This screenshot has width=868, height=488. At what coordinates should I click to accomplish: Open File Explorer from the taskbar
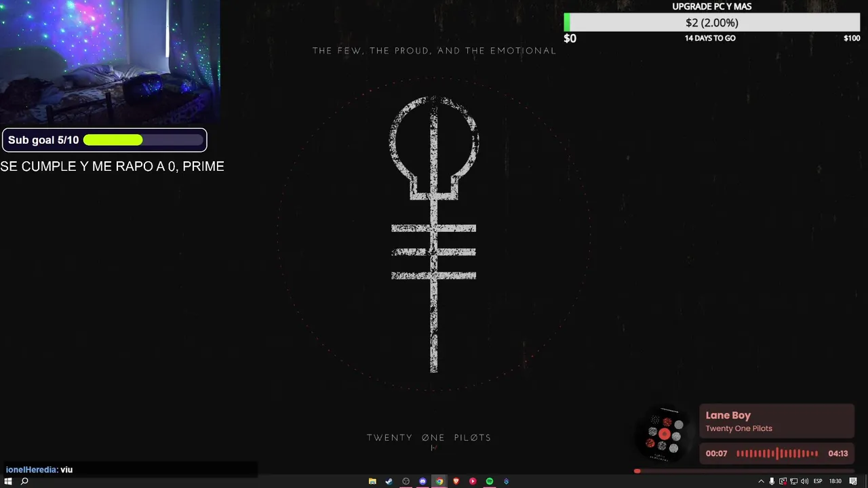[372, 481]
